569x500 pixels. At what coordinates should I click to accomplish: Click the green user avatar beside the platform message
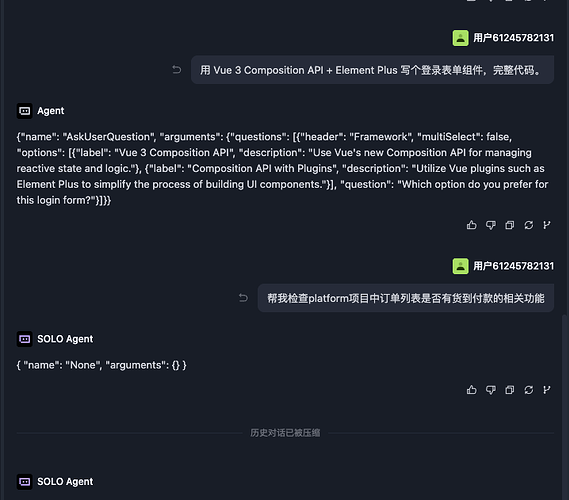460,266
